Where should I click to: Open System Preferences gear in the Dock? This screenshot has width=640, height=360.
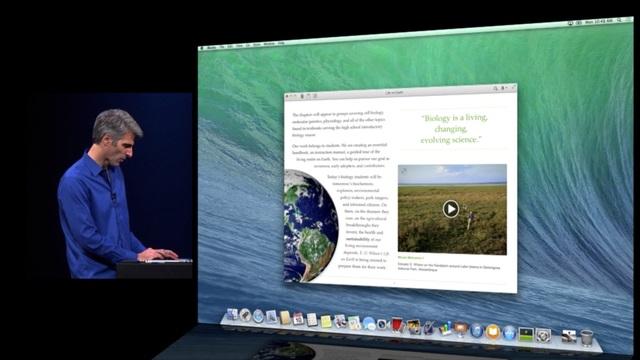point(543,336)
